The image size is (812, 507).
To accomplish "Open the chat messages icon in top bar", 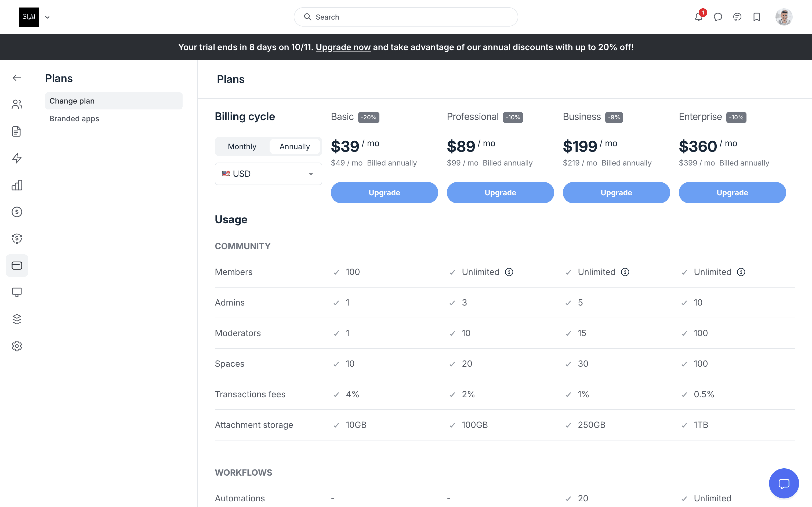I will pyautogui.click(x=718, y=17).
